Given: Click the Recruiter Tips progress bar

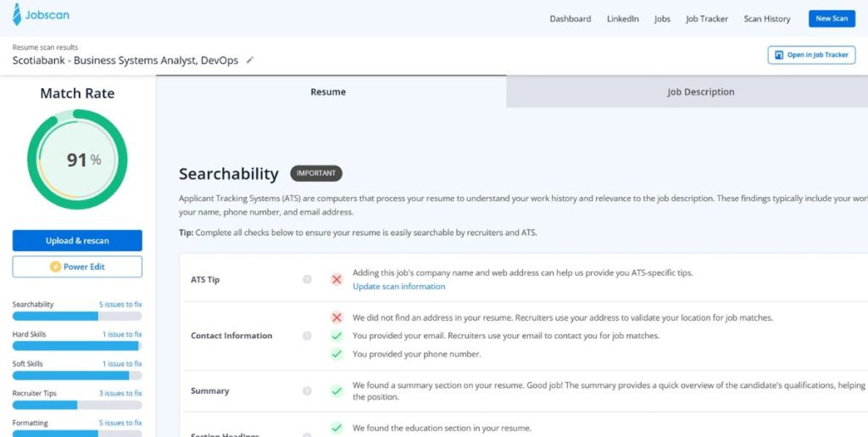Looking at the screenshot, I should (77, 405).
